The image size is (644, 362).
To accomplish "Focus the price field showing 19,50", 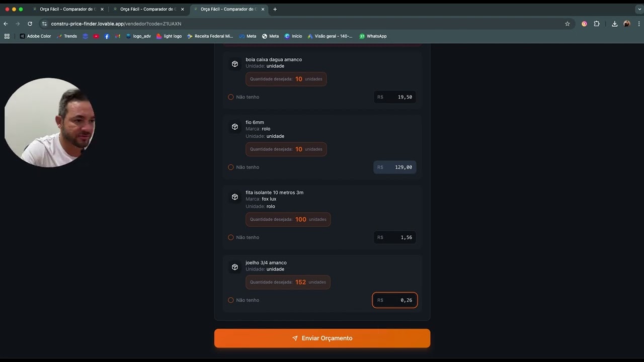I will (395, 97).
